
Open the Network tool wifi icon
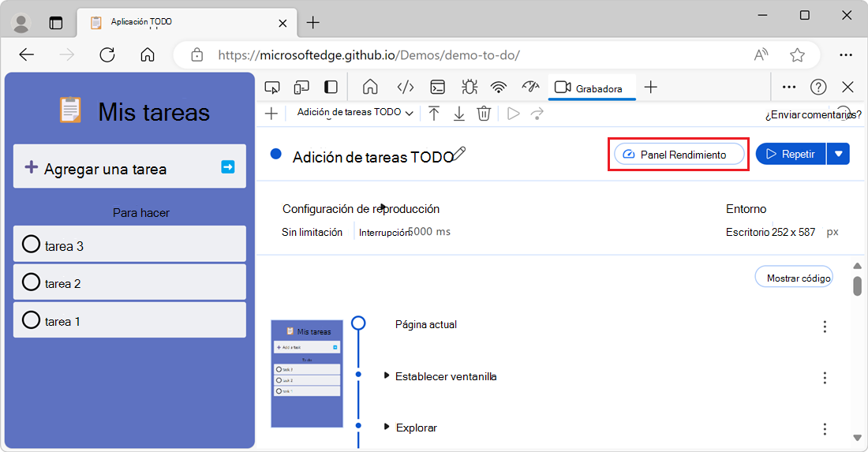coord(499,87)
